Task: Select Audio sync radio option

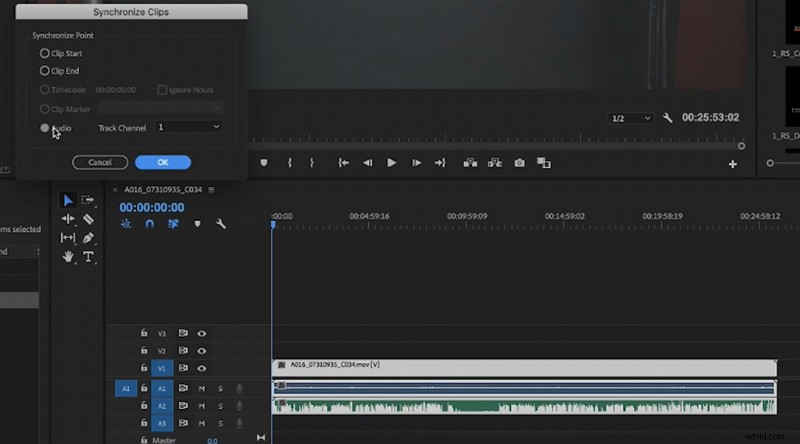Action: pos(44,128)
